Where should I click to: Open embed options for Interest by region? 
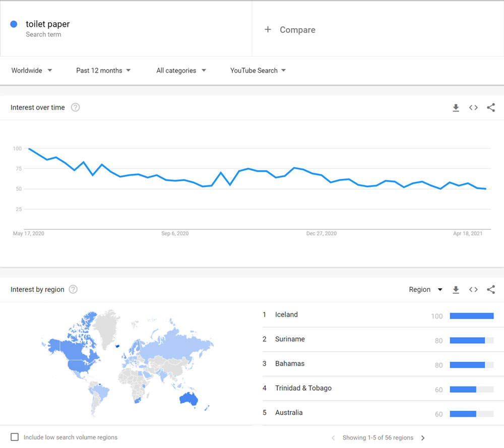[473, 289]
